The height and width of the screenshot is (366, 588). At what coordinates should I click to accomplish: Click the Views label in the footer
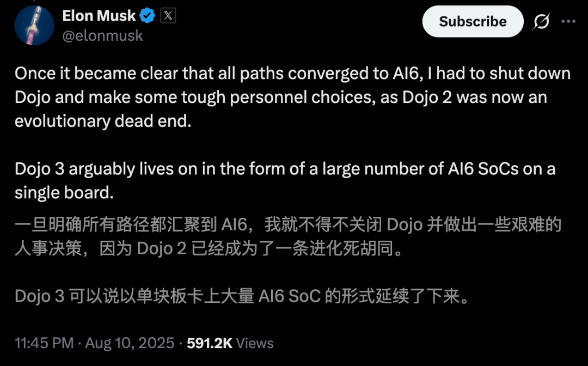click(255, 343)
